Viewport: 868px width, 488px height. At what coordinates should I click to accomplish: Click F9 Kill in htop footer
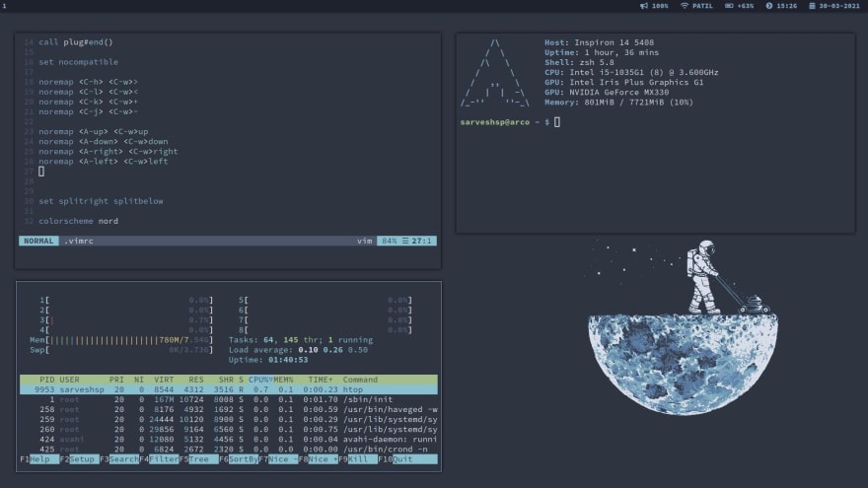(358, 459)
